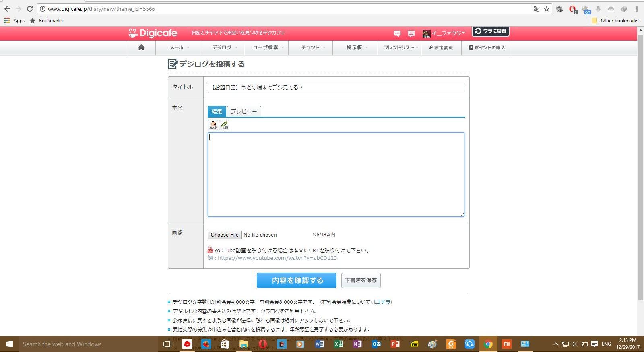Click into the title input field
This screenshot has width=644, height=352.
[336, 88]
